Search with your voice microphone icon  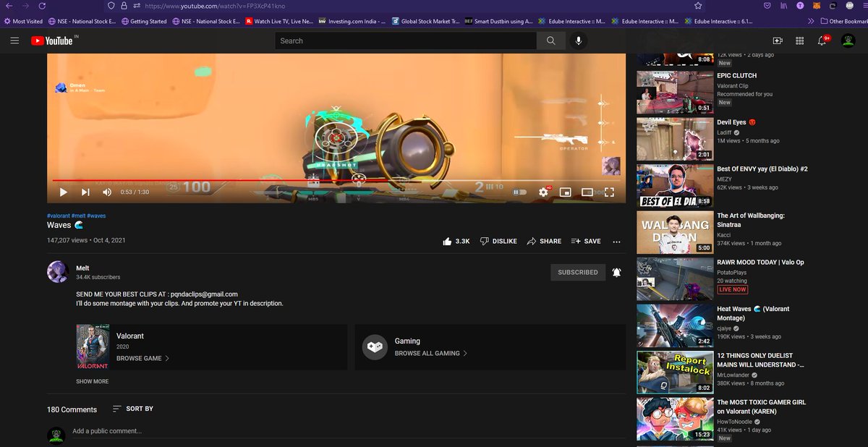click(578, 41)
